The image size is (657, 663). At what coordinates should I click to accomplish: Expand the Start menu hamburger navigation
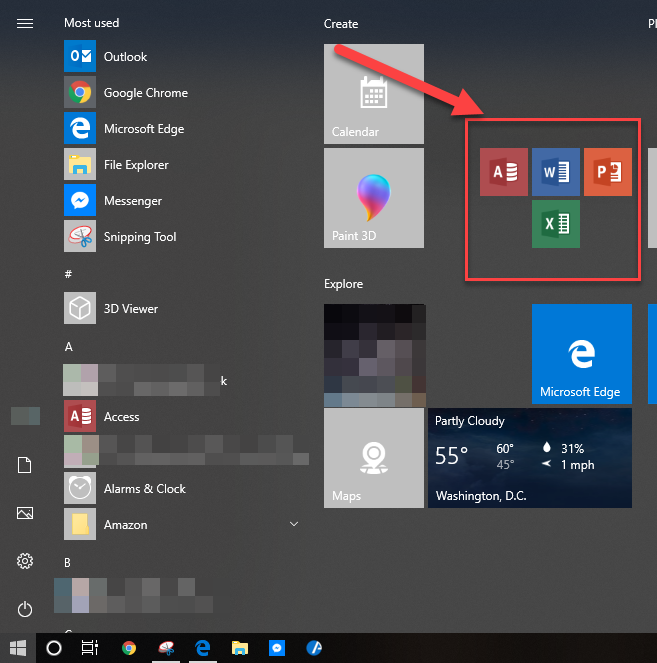(x=25, y=23)
